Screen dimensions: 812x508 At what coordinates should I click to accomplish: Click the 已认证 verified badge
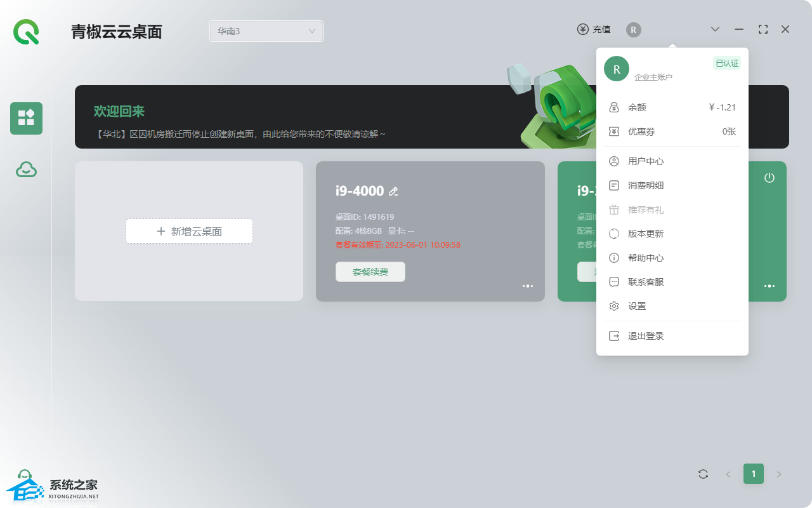tap(727, 63)
